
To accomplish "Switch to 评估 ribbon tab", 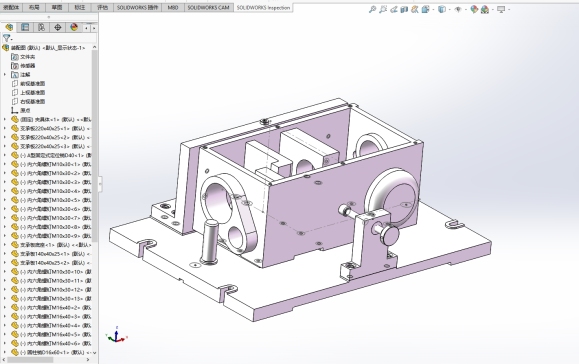I will pyautogui.click(x=102, y=7).
